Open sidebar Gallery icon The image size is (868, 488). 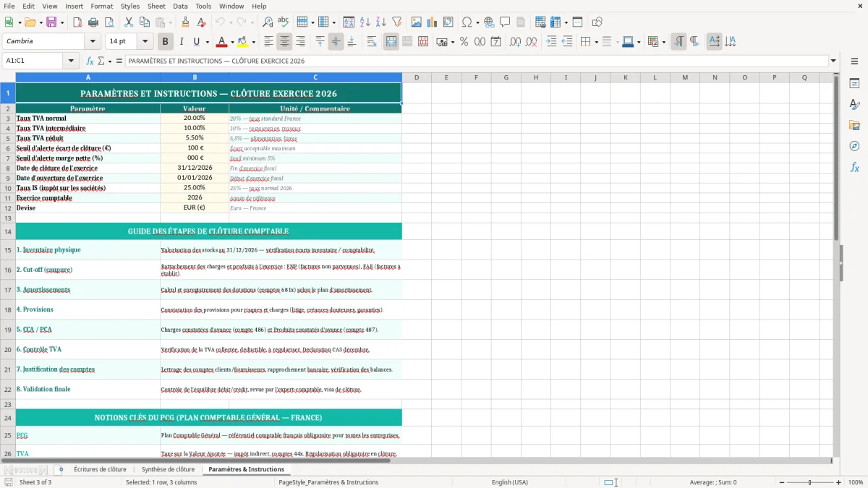pos(854,125)
